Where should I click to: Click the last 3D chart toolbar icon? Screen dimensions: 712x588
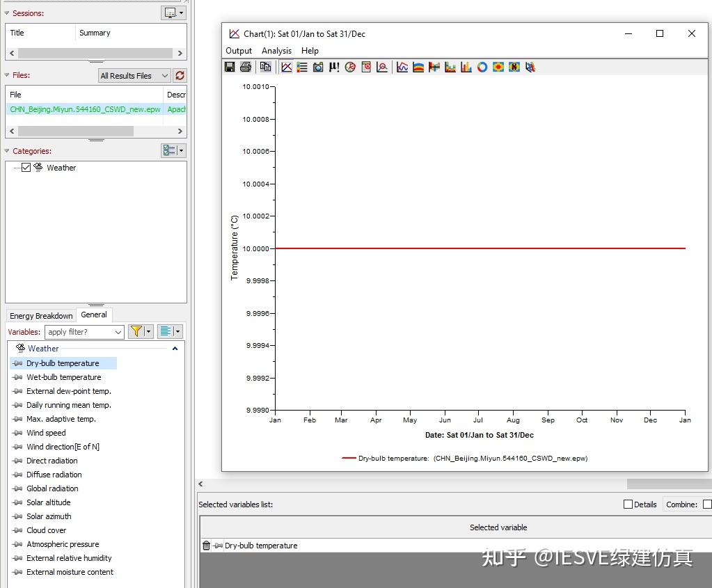(x=530, y=67)
